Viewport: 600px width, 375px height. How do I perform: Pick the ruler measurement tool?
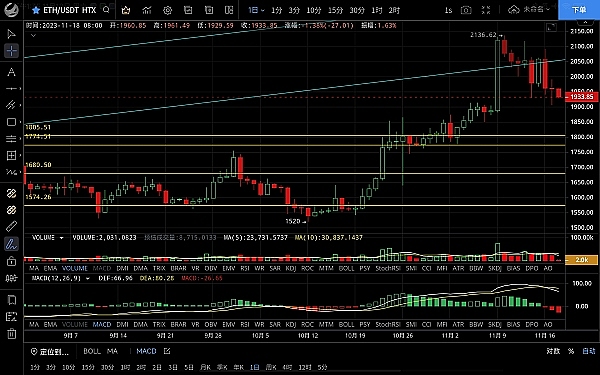(11, 226)
